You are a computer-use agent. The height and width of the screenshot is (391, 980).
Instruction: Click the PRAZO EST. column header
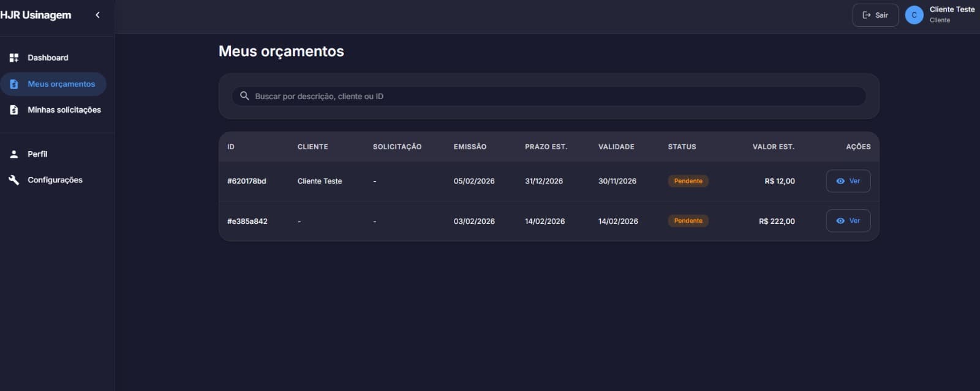[546, 147]
